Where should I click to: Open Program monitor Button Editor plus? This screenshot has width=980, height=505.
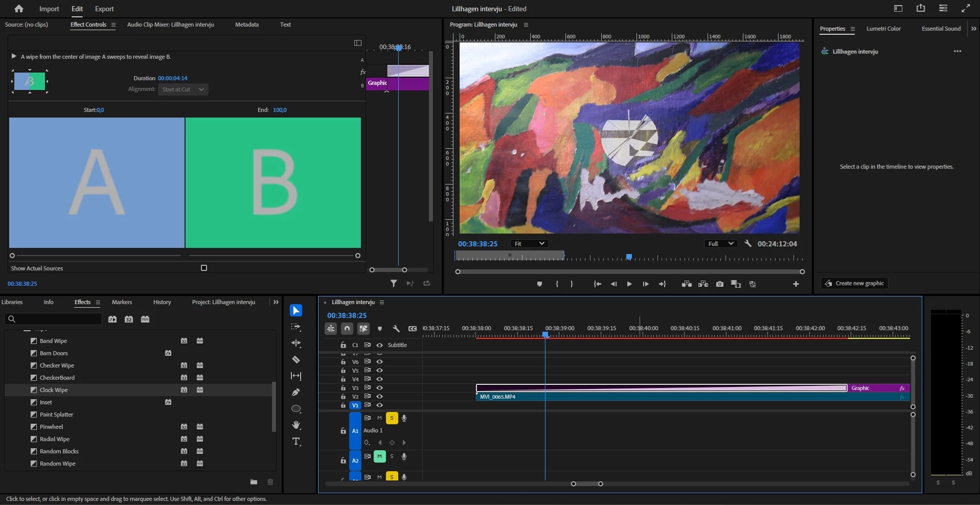(796, 284)
